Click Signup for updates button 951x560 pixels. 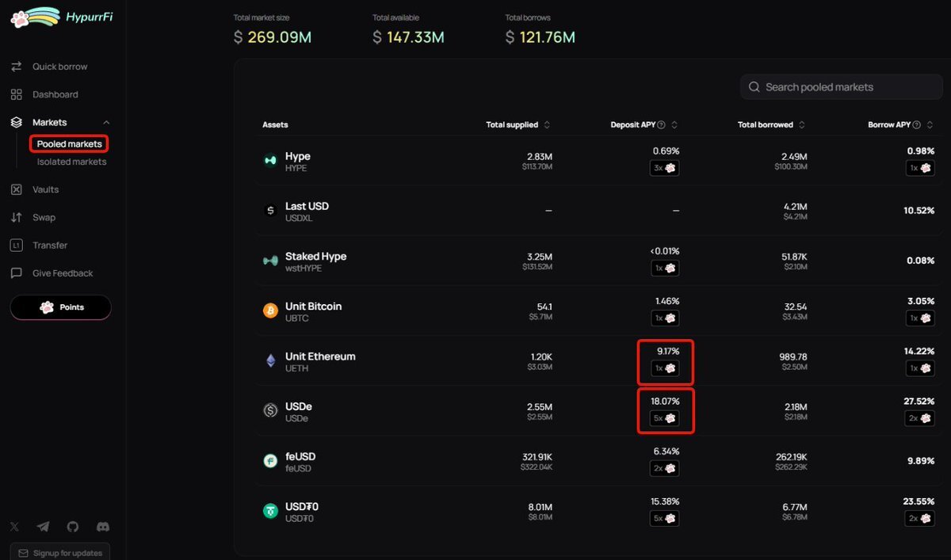(x=60, y=552)
